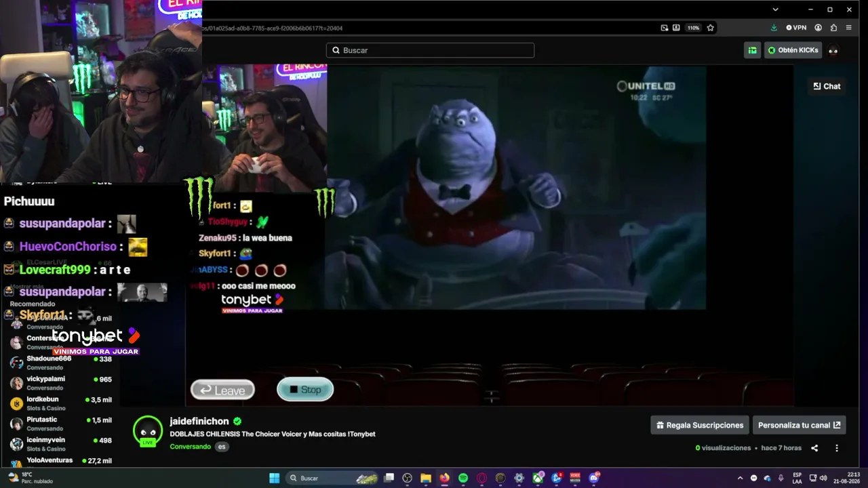Viewport: 868px width, 488px height.
Task: Click the Windows taskbar search box
Action: point(332,478)
